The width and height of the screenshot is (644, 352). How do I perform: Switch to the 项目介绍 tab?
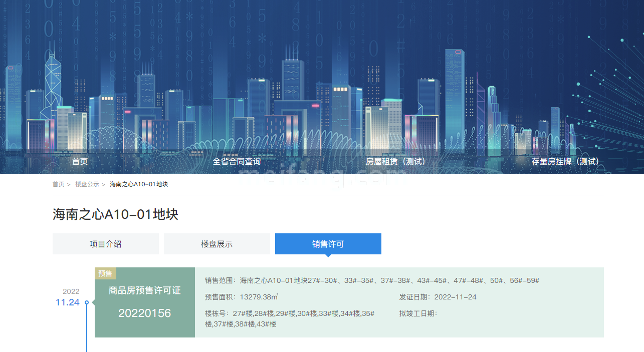coord(105,244)
